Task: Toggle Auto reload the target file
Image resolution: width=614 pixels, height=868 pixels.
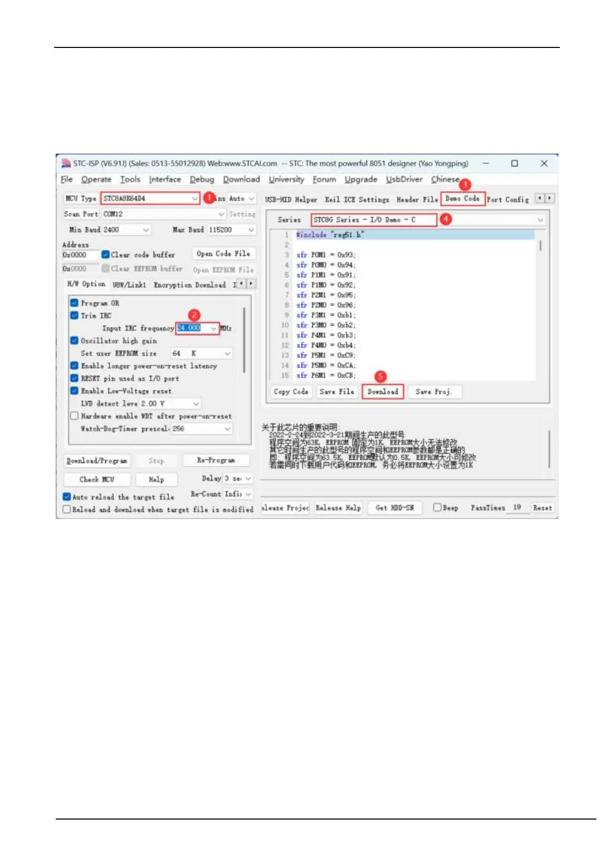Action: 67,497
